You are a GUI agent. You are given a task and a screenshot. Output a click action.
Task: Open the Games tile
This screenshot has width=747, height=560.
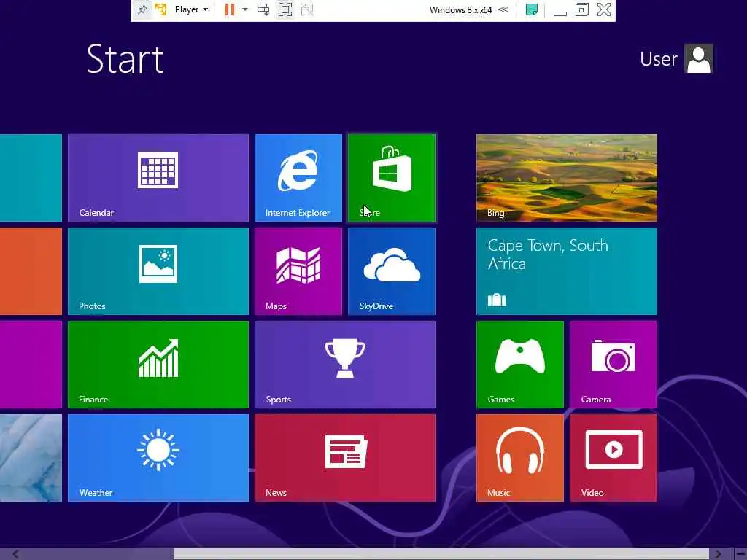(x=519, y=365)
